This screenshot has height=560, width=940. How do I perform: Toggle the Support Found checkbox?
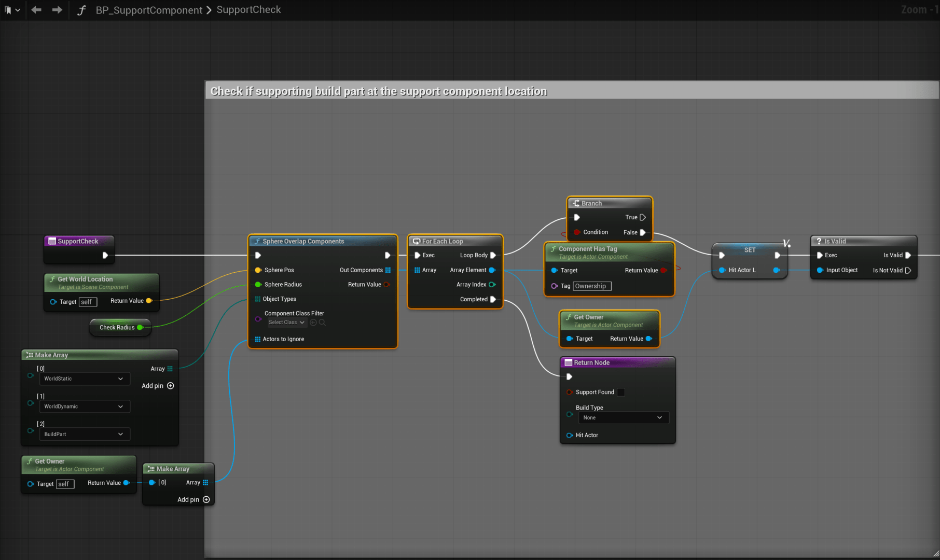pyautogui.click(x=621, y=393)
